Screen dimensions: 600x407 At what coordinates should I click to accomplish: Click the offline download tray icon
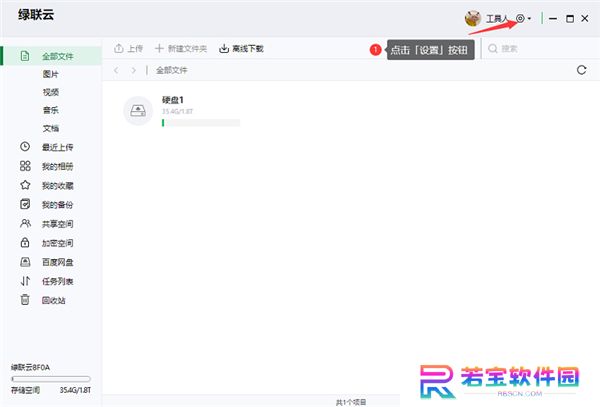click(x=224, y=49)
